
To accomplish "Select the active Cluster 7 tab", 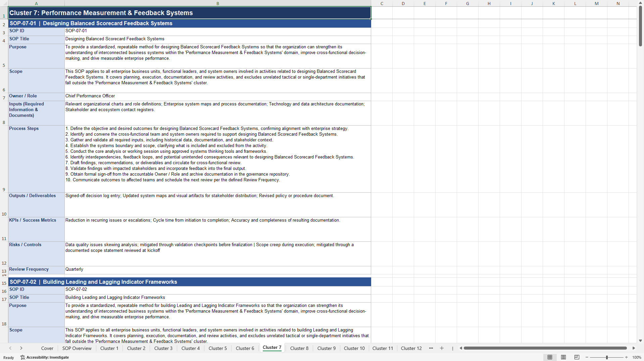I will click(272, 348).
